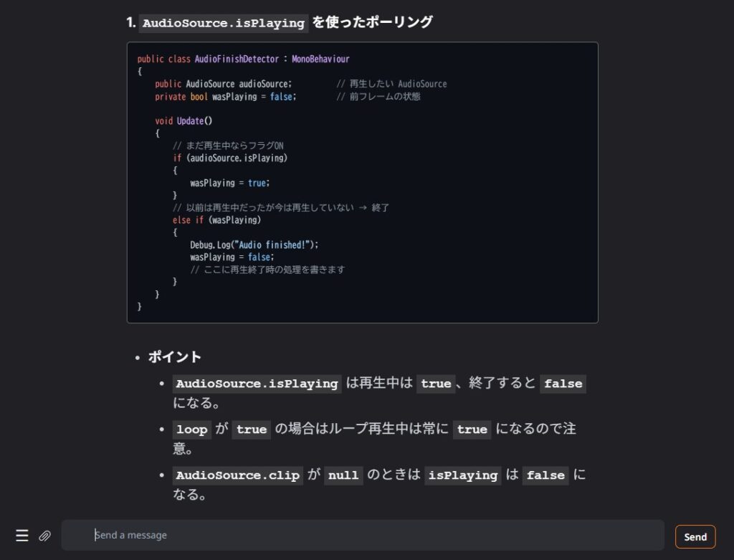Viewport: 734px width, 560px height.
Task: Click the comment "// 以前は再生中だったが今は再生していない → 終了"
Action: (x=281, y=207)
